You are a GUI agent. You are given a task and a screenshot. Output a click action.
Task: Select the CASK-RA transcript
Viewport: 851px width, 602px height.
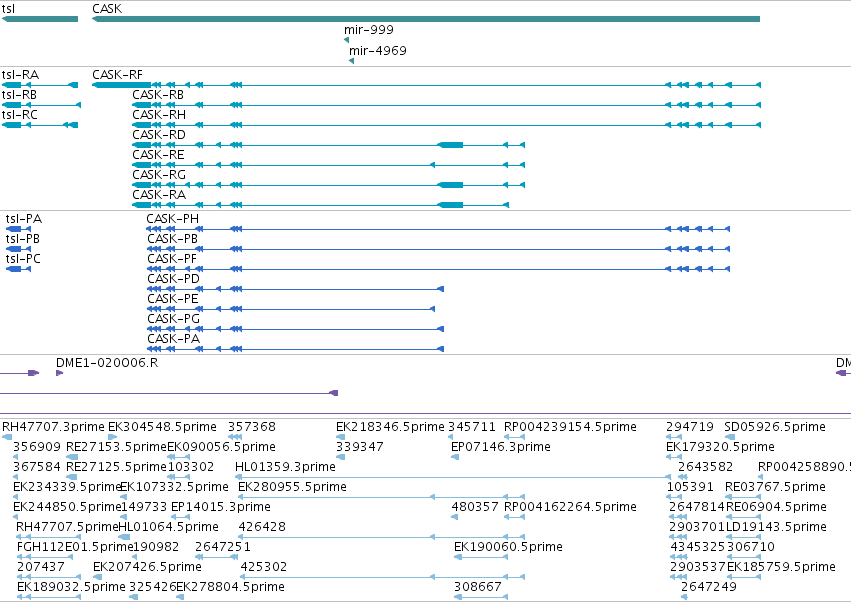pyautogui.click(x=320, y=205)
